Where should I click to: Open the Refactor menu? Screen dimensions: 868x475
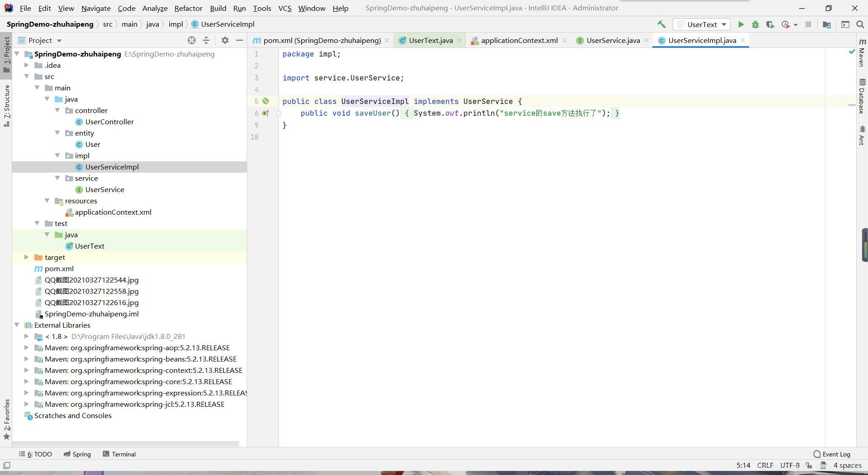[x=188, y=8]
